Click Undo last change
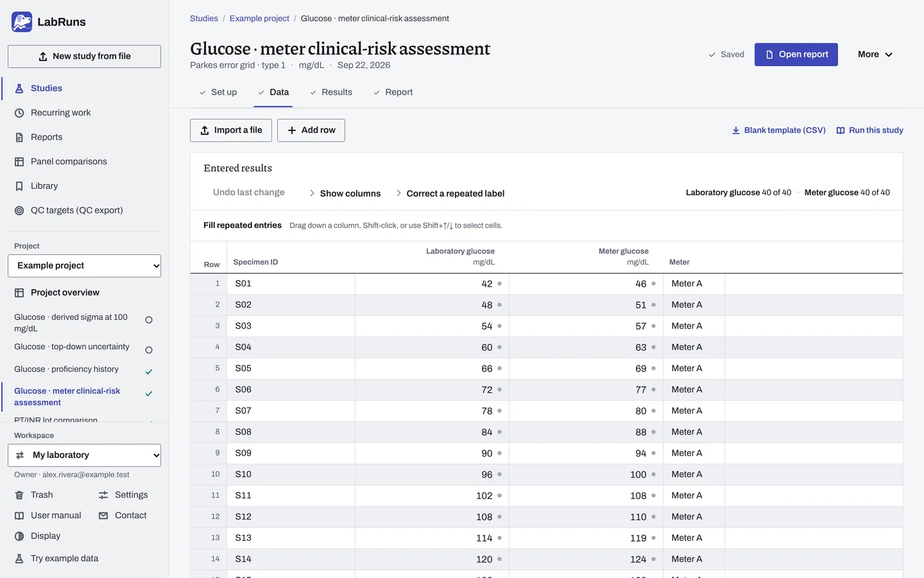The height and width of the screenshot is (578, 924). (249, 193)
